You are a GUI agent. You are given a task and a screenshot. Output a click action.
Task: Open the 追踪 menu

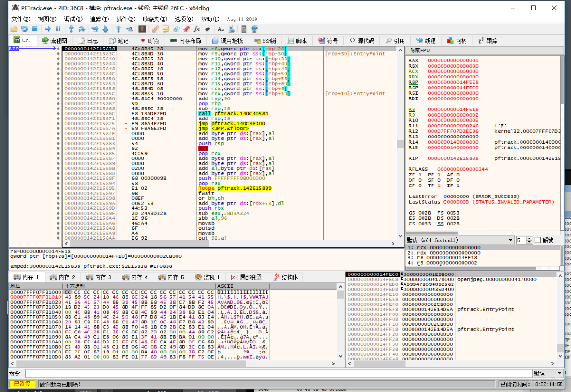click(x=99, y=19)
